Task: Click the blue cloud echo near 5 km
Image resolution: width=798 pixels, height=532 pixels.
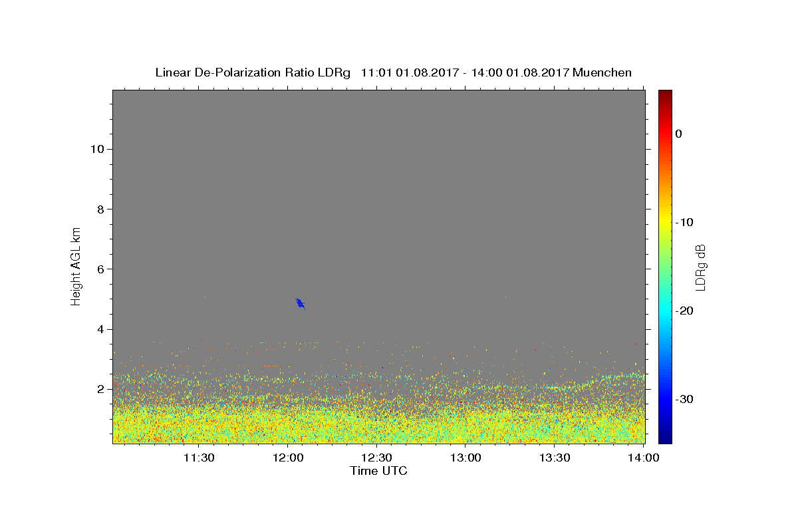Action: [x=300, y=304]
